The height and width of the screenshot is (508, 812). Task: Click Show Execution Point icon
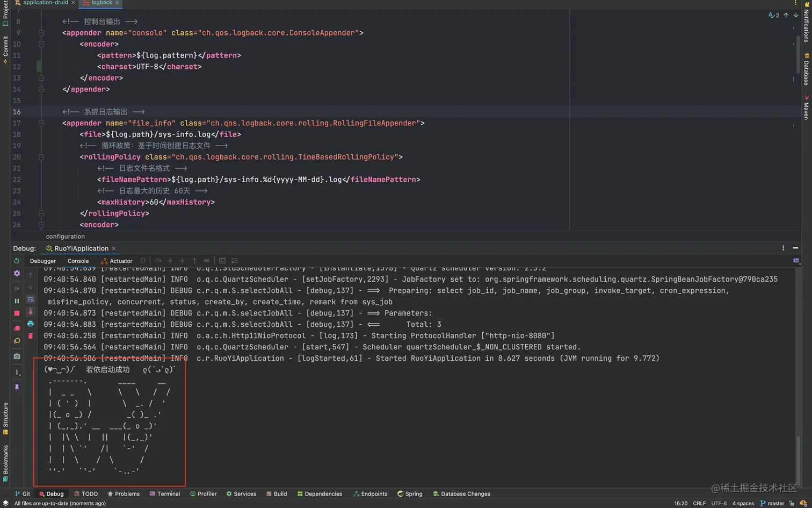pos(142,261)
